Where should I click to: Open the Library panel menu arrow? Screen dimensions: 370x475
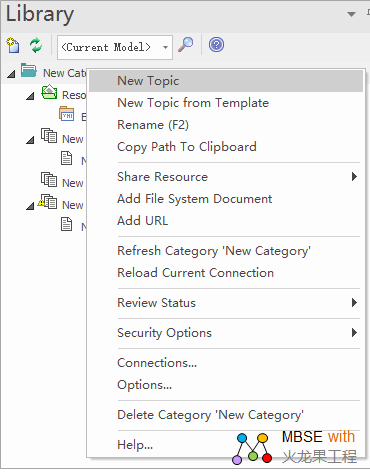pos(351,14)
